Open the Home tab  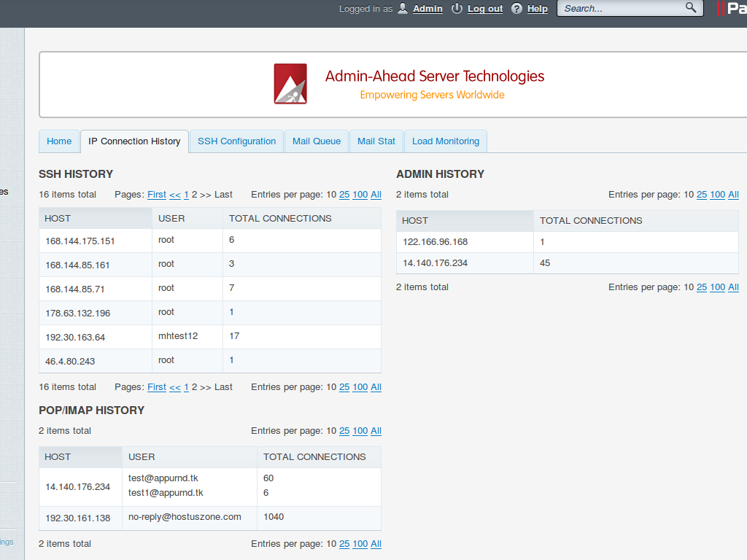coord(59,141)
